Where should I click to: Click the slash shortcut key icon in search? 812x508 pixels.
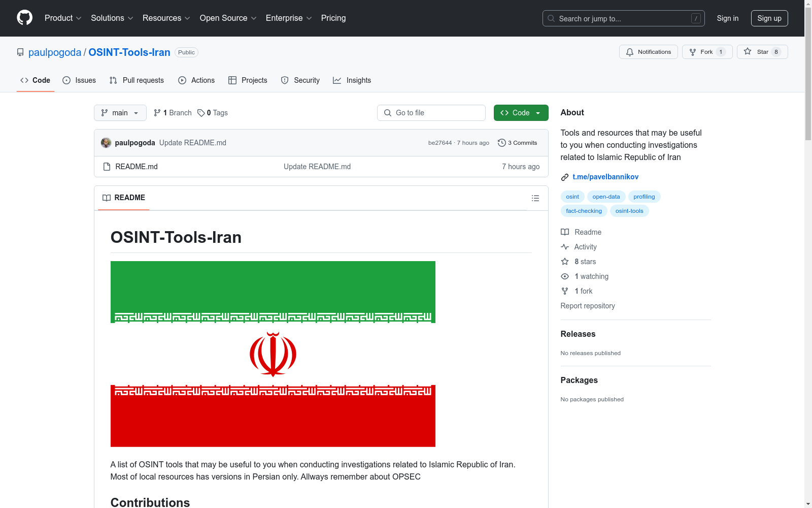pyautogui.click(x=696, y=18)
